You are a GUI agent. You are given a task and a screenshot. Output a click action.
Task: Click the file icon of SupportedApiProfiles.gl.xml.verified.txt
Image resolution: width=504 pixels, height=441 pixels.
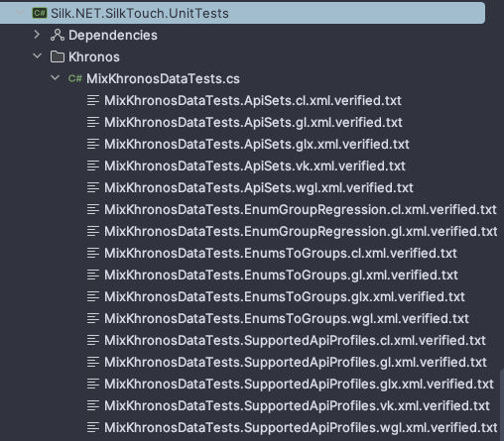pos(93,362)
